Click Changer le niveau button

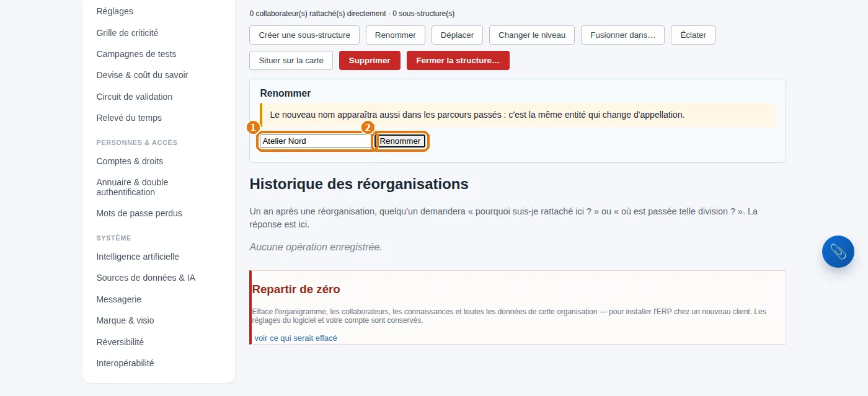(532, 35)
